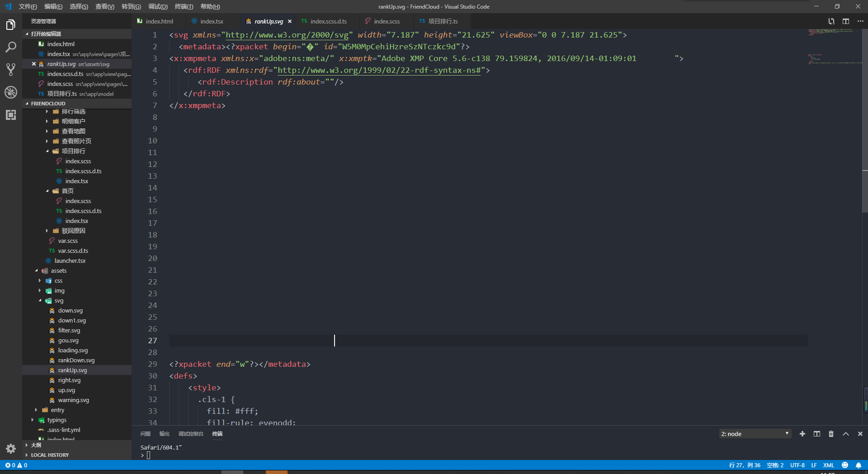This screenshot has height=474, width=868.
Task: Open the editor more actions menu
Action: click(x=860, y=21)
